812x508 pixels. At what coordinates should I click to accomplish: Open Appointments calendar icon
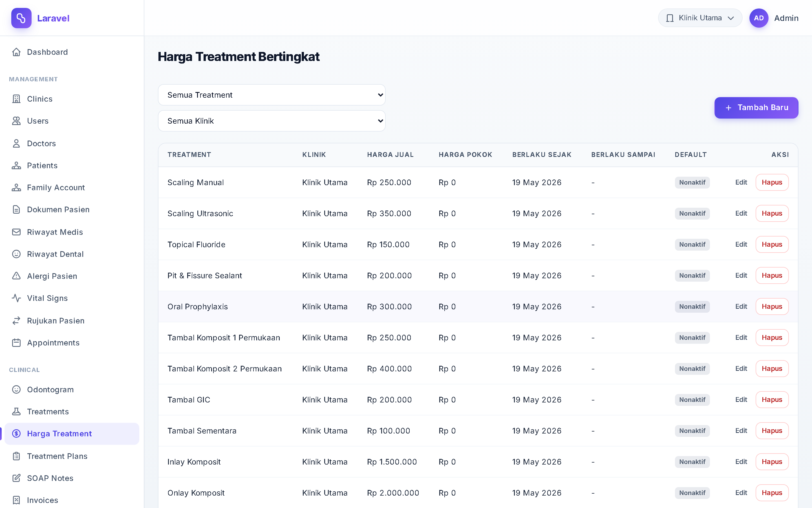coord(16,343)
